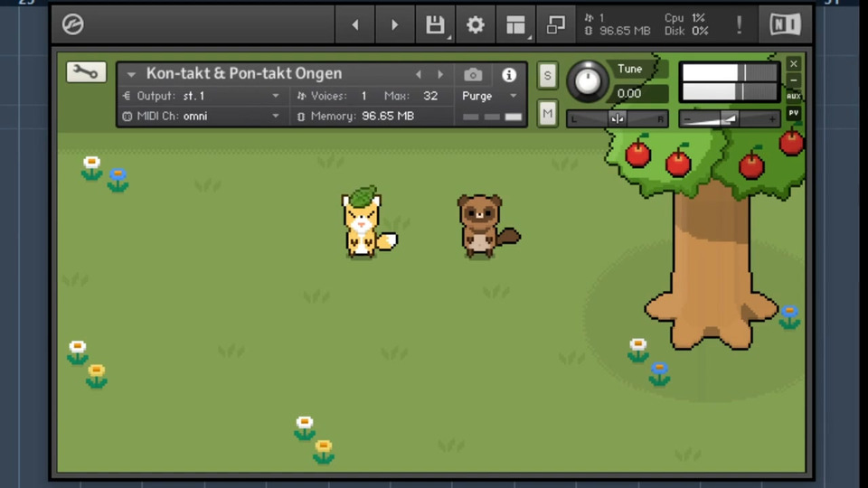This screenshot has height=488, width=868.
Task: Toggle the AUX sends panel
Action: click(x=793, y=97)
